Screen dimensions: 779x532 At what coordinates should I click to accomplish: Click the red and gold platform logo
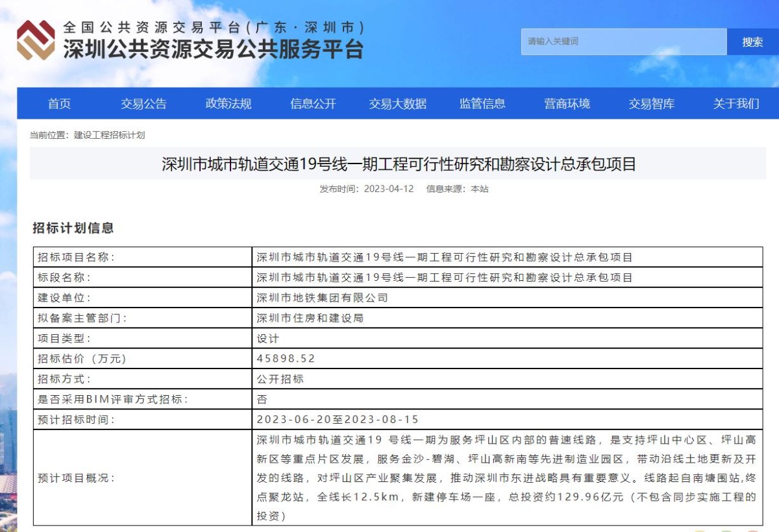coord(36,40)
